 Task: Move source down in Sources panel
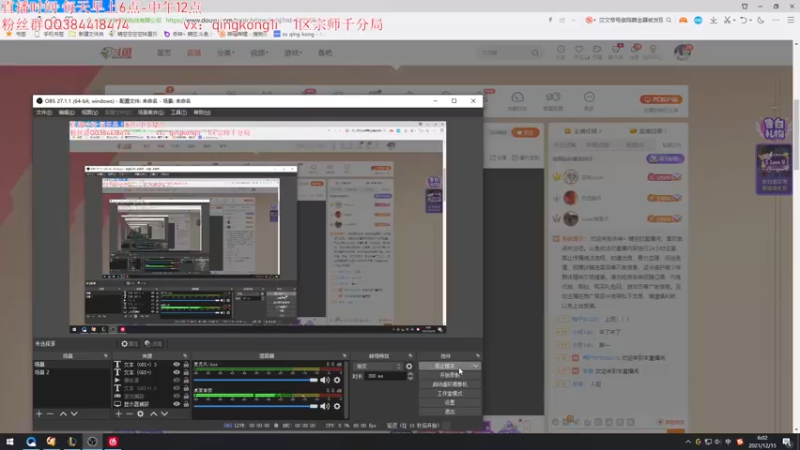tap(164, 414)
